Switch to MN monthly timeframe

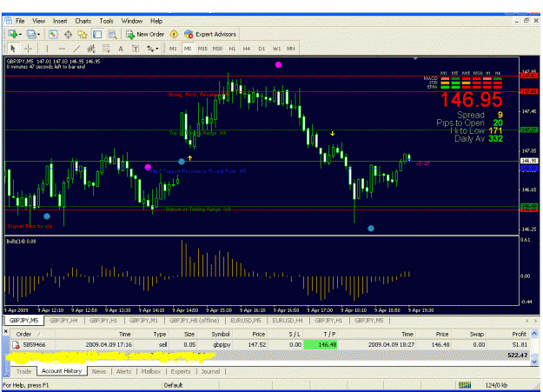[x=291, y=49]
